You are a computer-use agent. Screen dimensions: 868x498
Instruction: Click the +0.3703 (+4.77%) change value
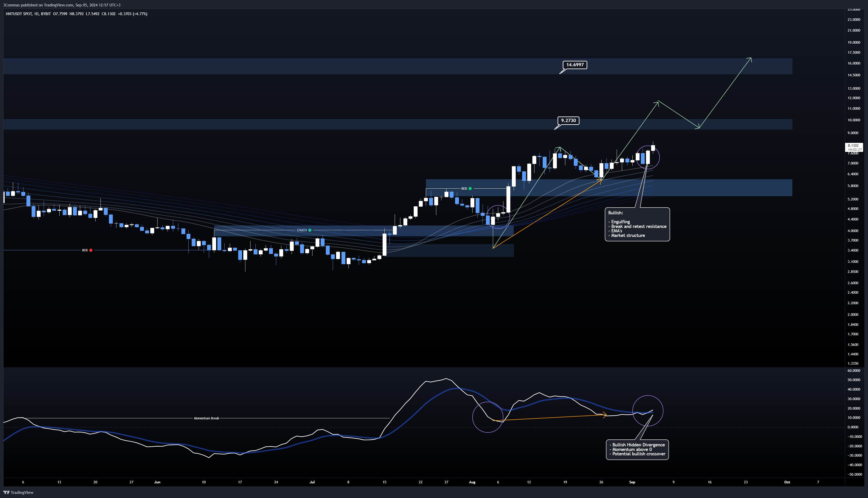point(132,14)
